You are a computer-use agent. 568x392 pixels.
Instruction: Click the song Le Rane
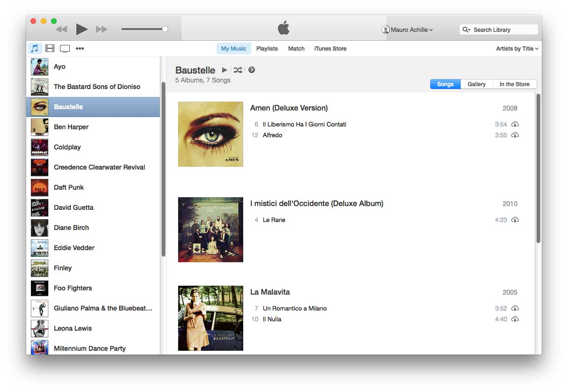(274, 220)
